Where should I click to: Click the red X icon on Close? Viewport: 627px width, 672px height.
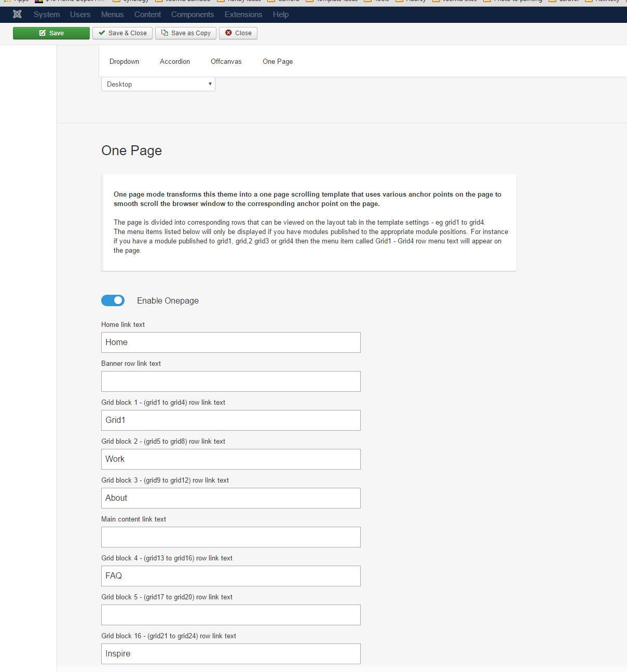pos(228,33)
